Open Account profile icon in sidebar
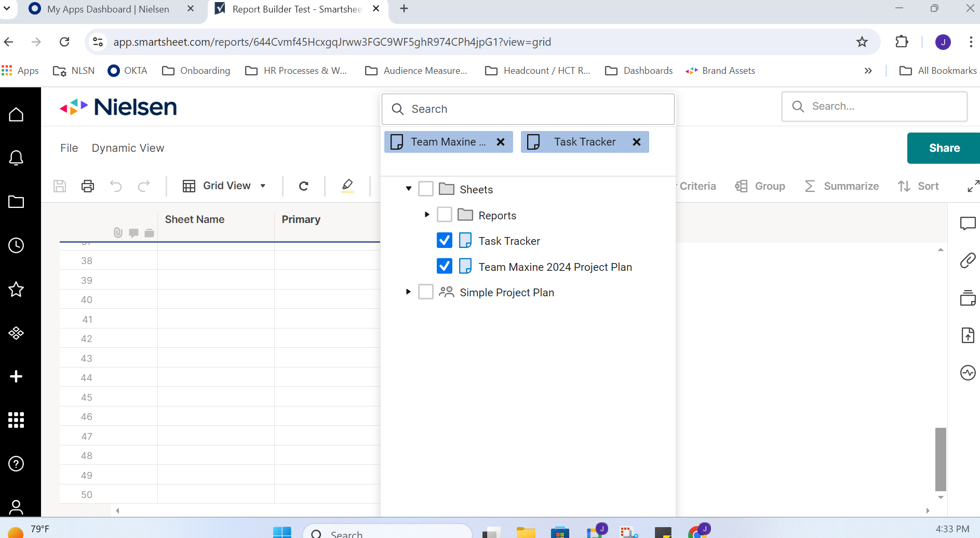The image size is (980, 538). (x=16, y=507)
